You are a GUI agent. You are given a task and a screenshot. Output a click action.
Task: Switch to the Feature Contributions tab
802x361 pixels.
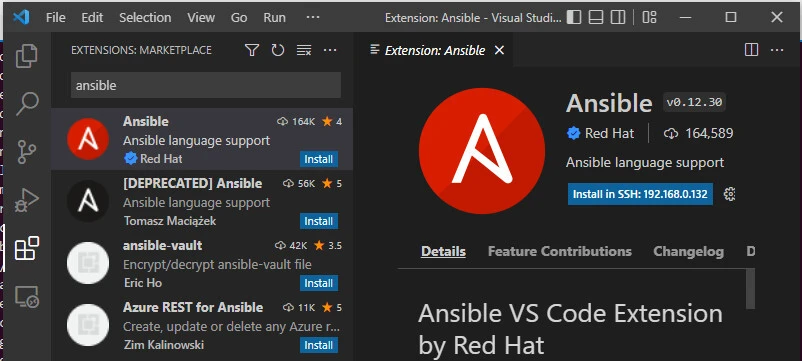click(560, 252)
